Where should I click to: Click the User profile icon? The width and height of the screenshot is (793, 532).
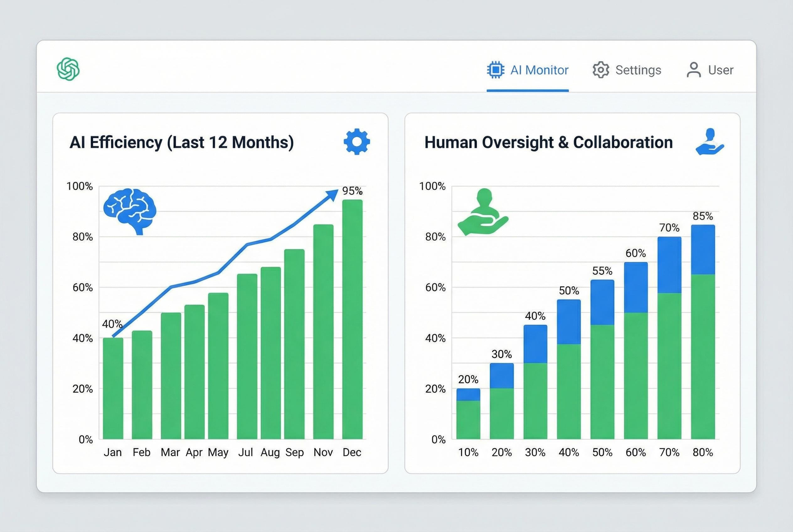tap(694, 70)
